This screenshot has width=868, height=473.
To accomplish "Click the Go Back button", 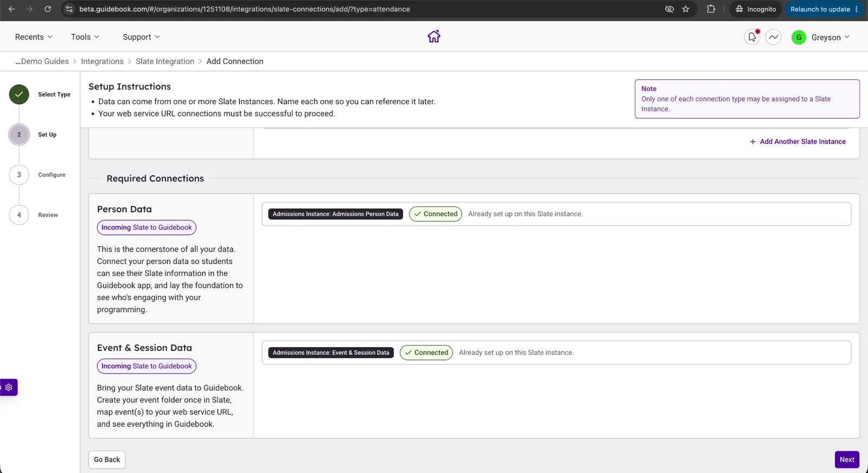I will click(x=107, y=459).
